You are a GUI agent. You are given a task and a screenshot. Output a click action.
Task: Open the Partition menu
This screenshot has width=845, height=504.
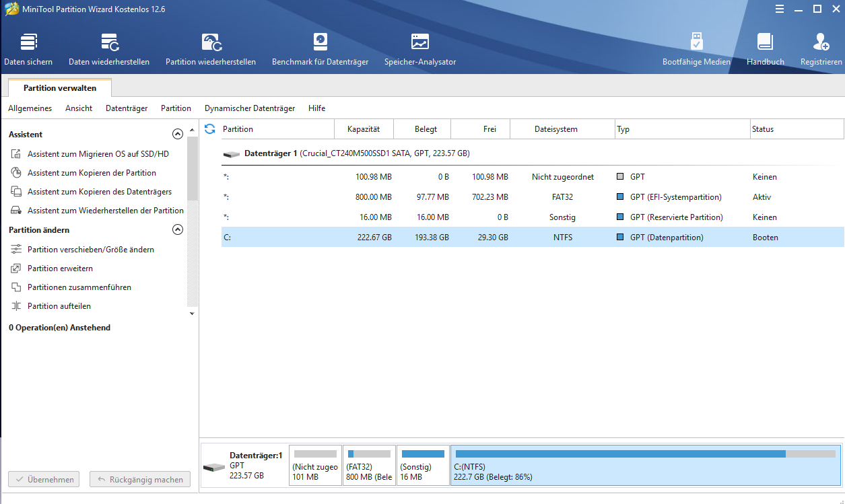(176, 108)
